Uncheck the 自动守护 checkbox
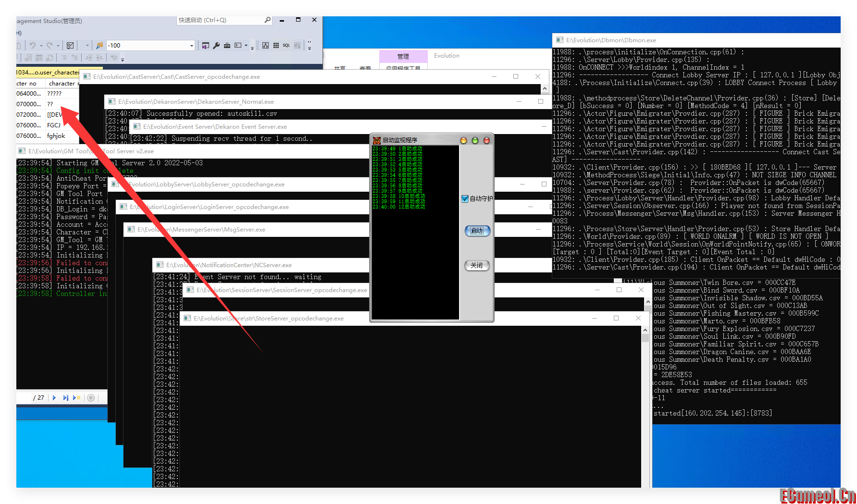This screenshot has height=504, width=857. (x=465, y=198)
